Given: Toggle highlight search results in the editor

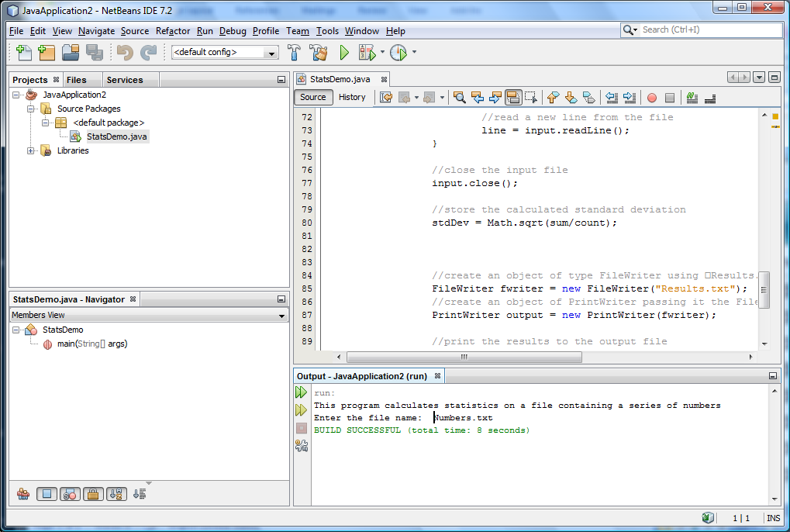Looking at the screenshot, I should click(x=513, y=97).
